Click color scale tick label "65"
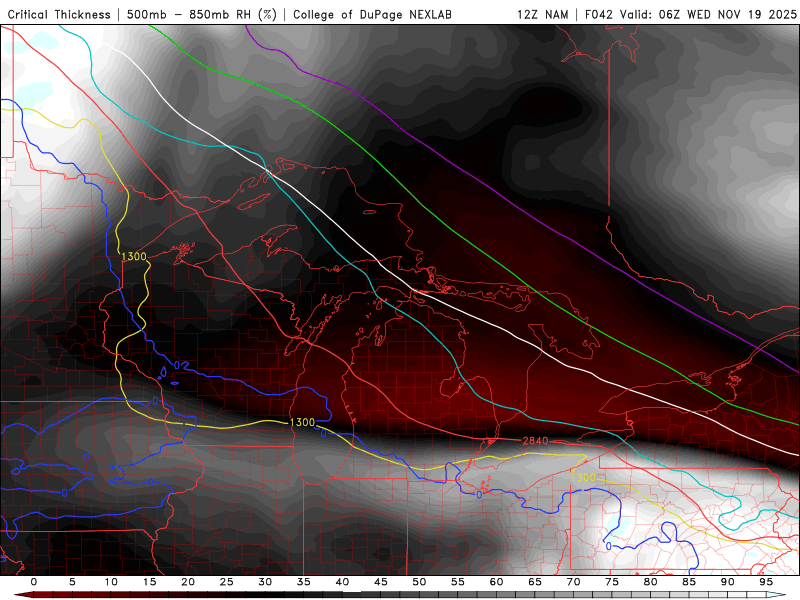Viewport: 800px width, 600px height. pos(535,582)
